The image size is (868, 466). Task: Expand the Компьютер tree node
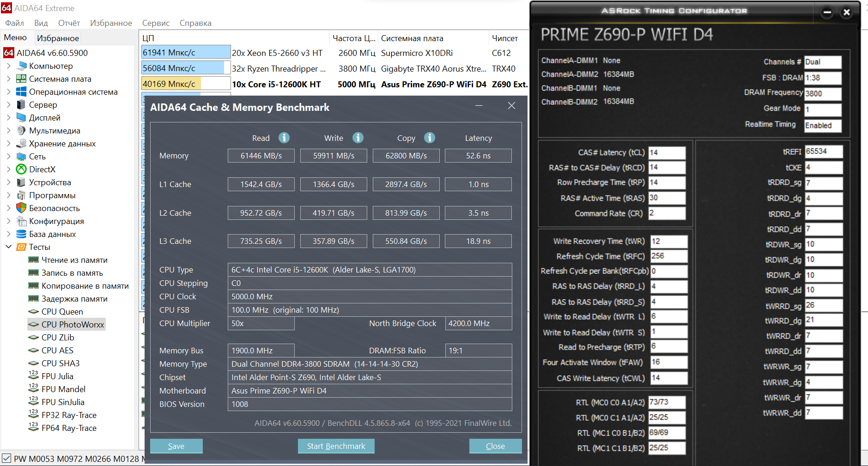click(8, 66)
